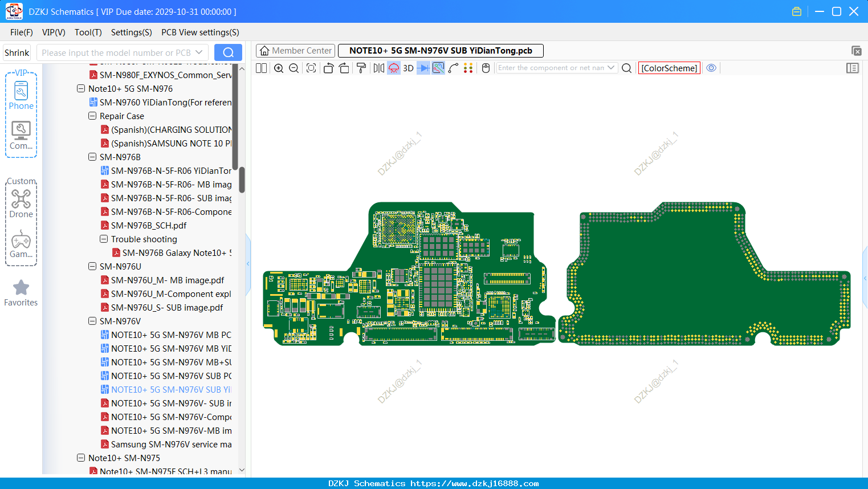Image resolution: width=868 pixels, height=489 pixels.
Task: Zoom out of the PCB view
Action: (x=294, y=68)
